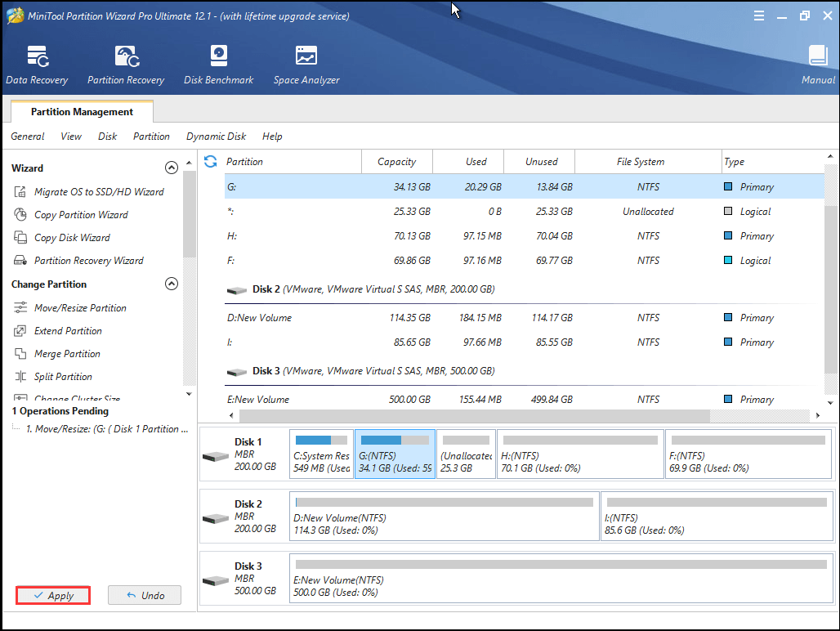
Task: Open the Dynamic Disk menu
Action: (217, 136)
